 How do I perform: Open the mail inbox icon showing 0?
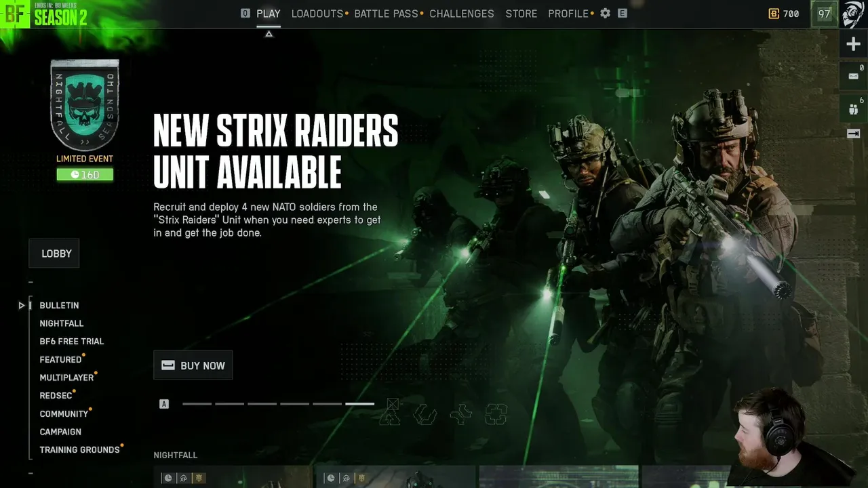[x=853, y=76]
